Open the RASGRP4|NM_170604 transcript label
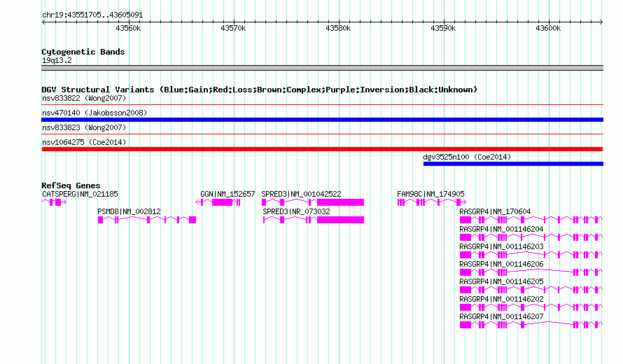623x364 pixels. (x=495, y=211)
